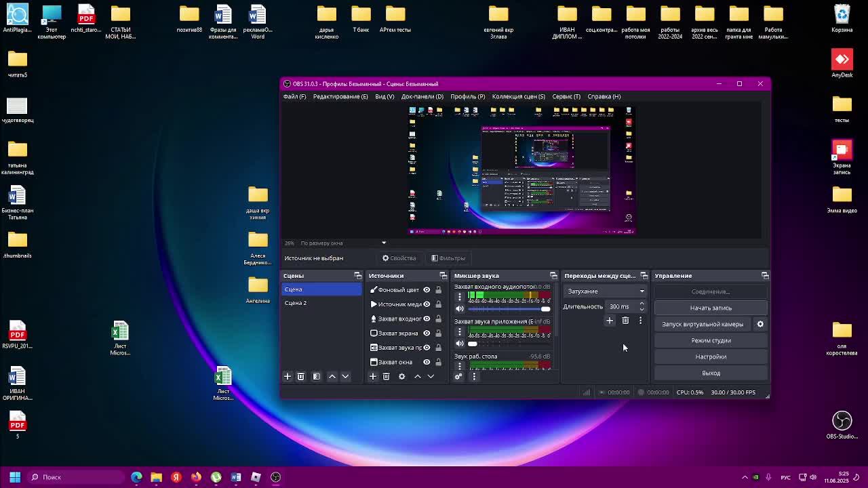868x488 pixels.
Task: Open options menu for application audio capture channel
Action: pos(460,331)
